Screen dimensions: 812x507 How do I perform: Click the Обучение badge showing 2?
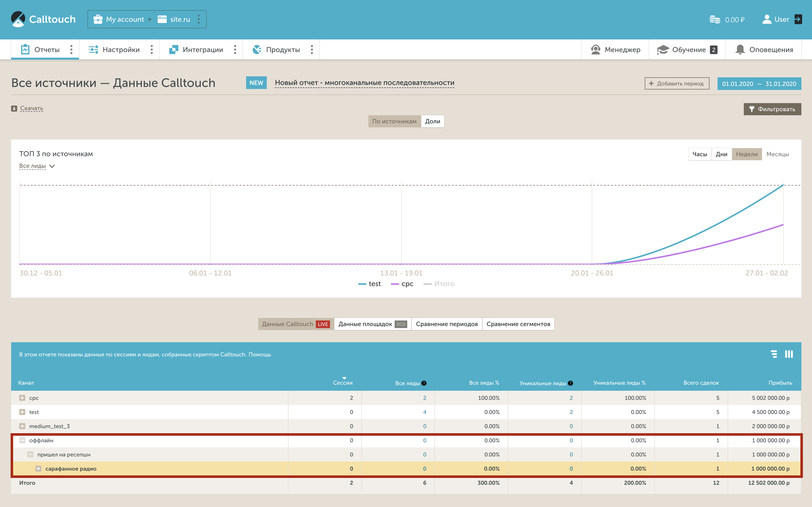coord(713,50)
